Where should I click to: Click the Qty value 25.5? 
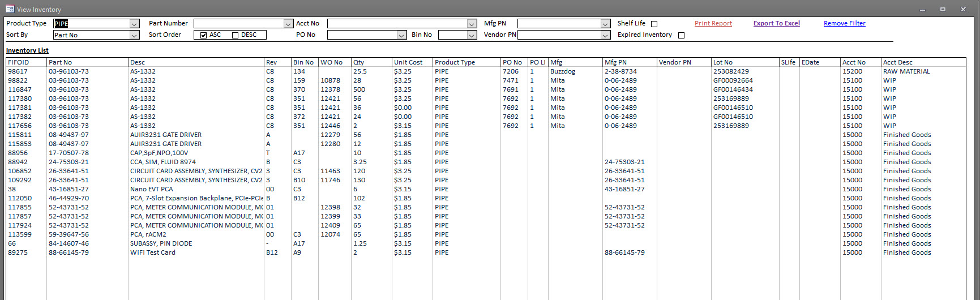click(x=360, y=71)
